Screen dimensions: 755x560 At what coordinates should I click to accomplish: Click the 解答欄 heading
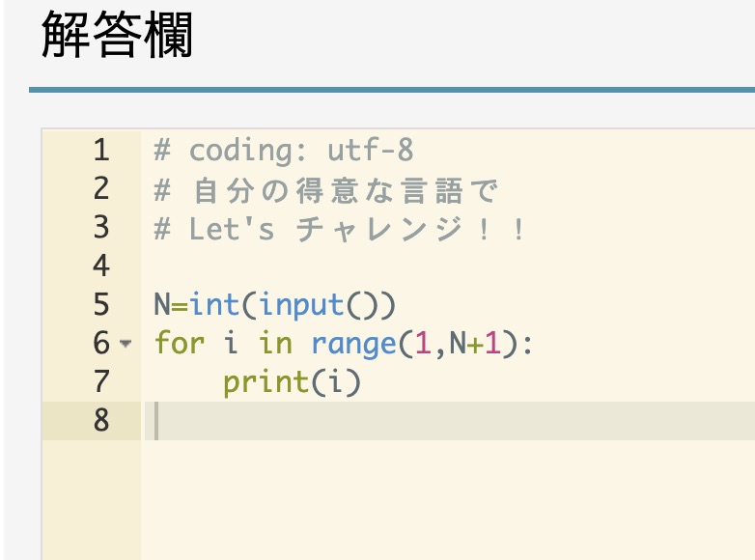click(117, 35)
